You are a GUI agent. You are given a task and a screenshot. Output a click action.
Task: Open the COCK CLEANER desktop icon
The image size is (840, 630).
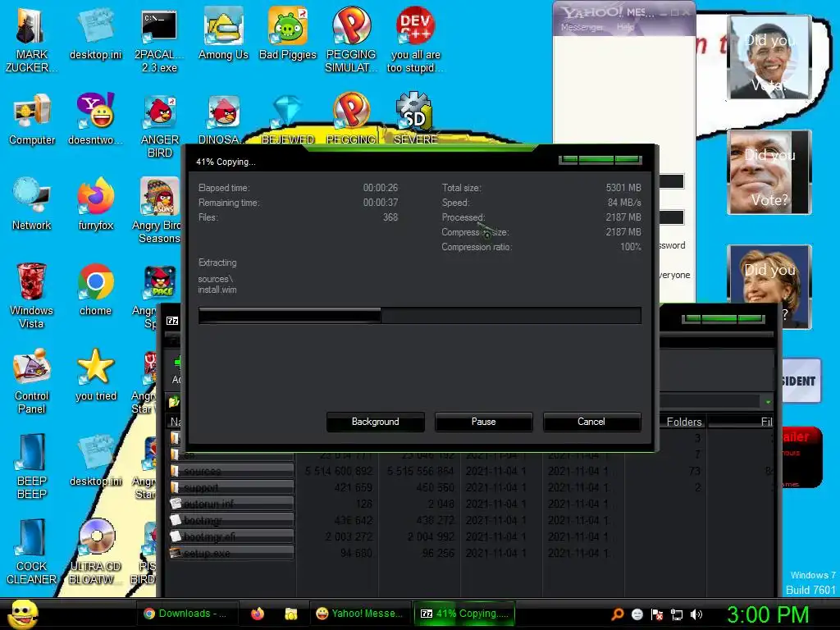coord(32,551)
